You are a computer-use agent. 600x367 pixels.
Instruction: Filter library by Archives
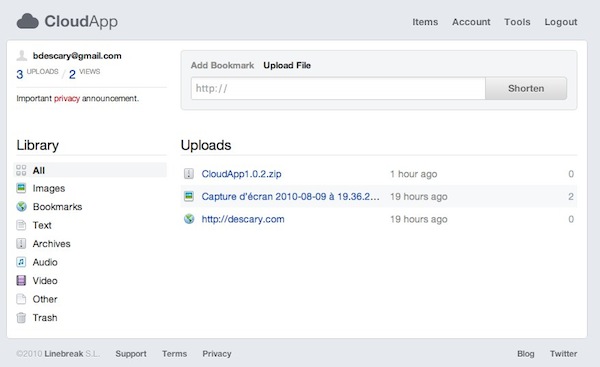click(x=52, y=244)
